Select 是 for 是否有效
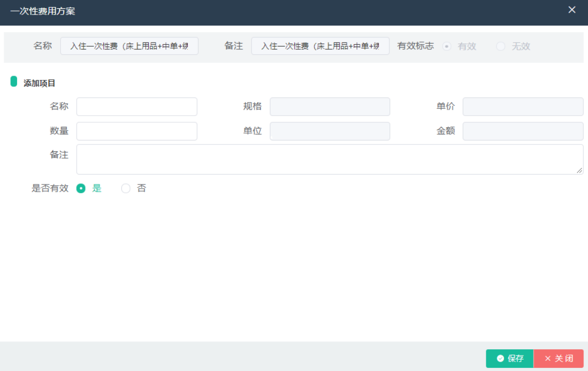This screenshot has height=371, width=588. click(x=80, y=188)
